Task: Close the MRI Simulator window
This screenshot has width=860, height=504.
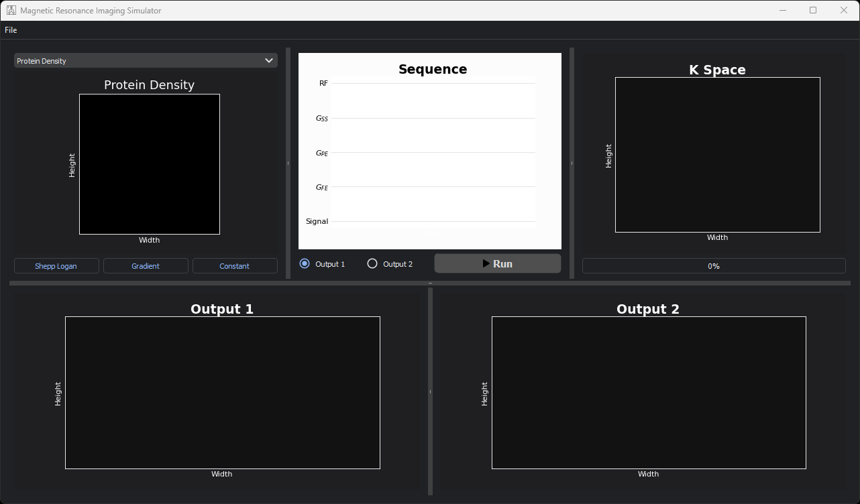Action: click(x=844, y=10)
